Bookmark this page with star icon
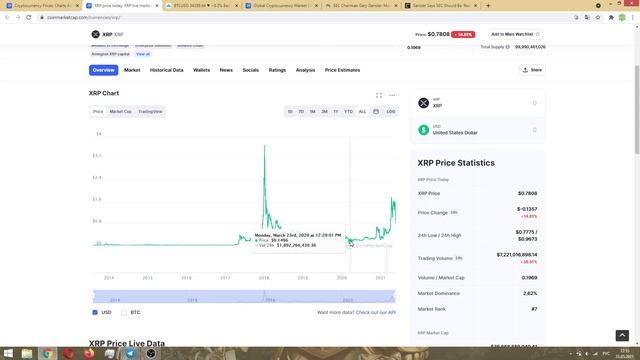This screenshot has height=360, width=640. (x=598, y=18)
